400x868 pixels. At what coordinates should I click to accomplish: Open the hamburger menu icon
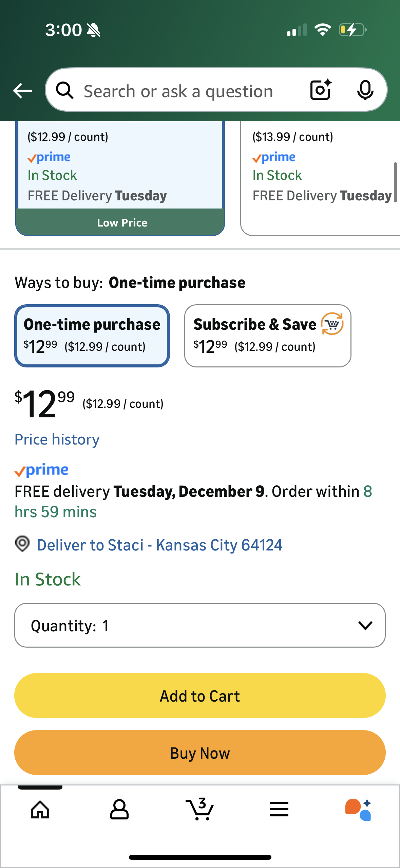tap(279, 810)
